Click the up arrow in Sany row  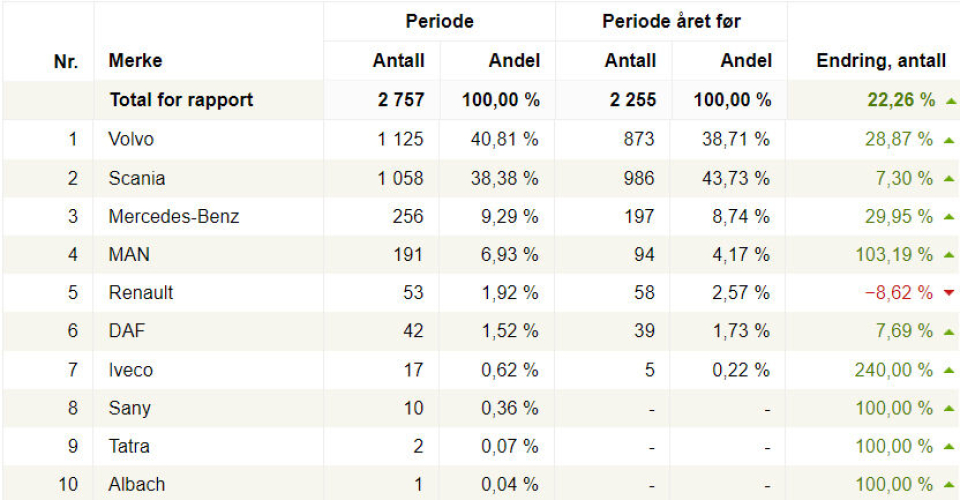click(x=949, y=408)
